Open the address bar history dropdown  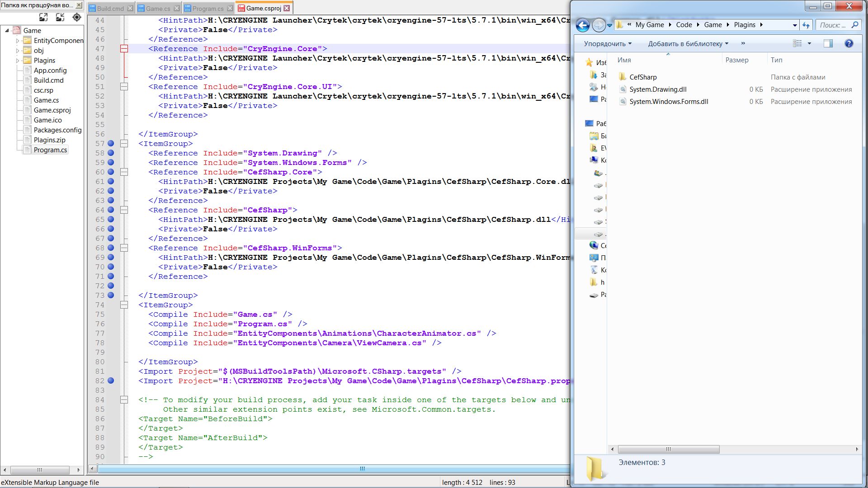pos(795,25)
